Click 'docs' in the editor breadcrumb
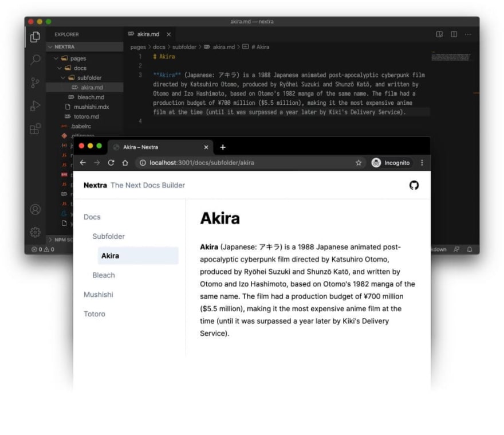 tap(159, 47)
